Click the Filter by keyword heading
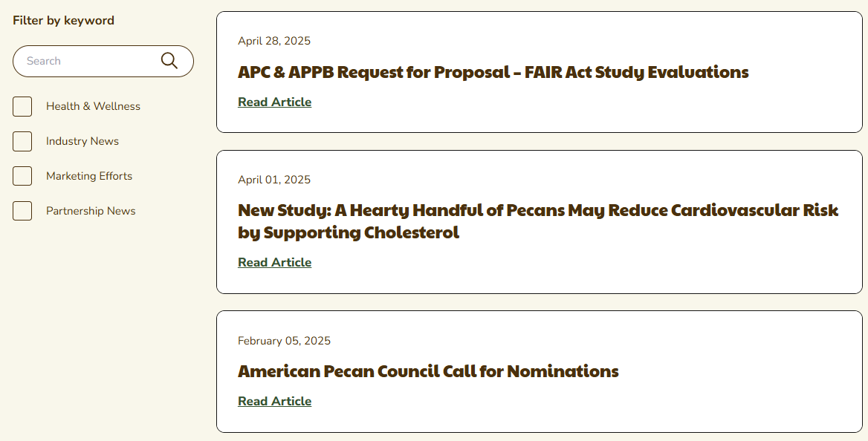Screen dimensions: 868x441 63,20
